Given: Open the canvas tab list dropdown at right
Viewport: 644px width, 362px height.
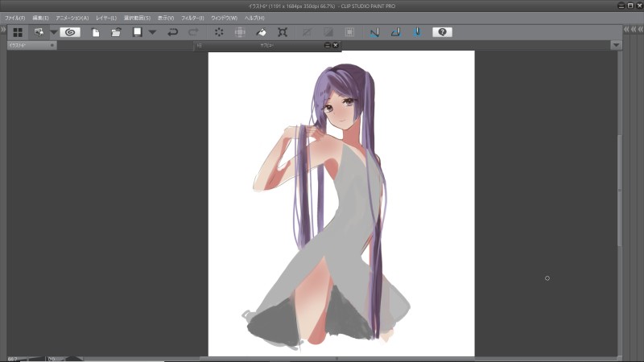Looking at the screenshot, I should [x=615, y=45].
